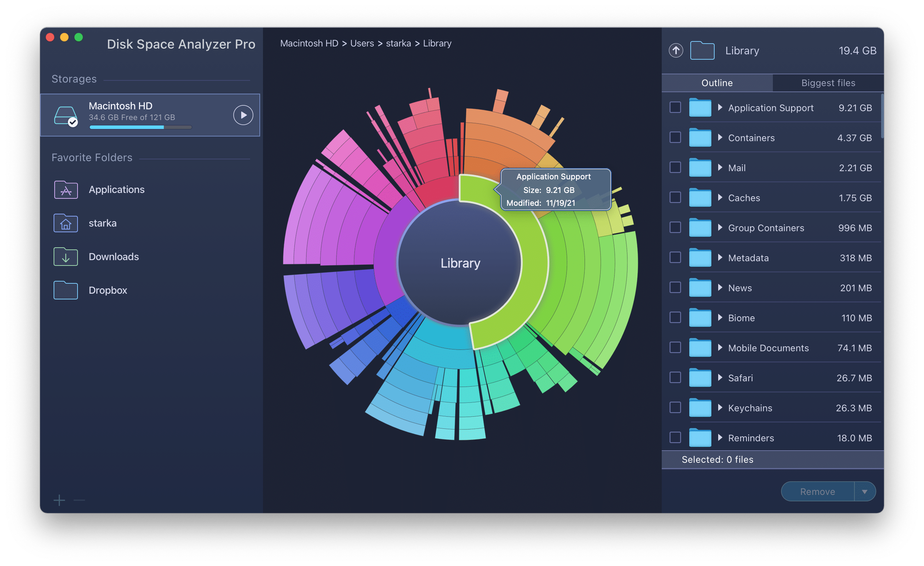924x566 pixels.
Task: Click the Mail folder icon
Action: click(x=700, y=168)
